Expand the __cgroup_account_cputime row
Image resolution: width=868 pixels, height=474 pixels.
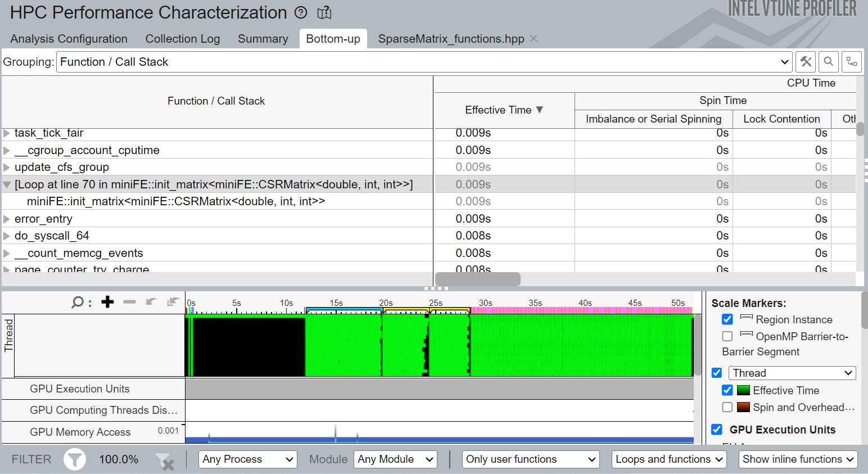point(7,150)
